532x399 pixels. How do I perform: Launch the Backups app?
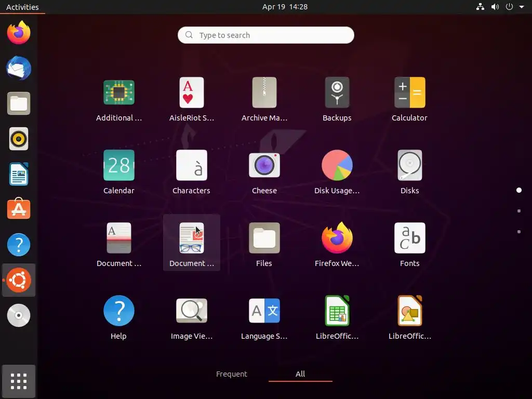337,92
